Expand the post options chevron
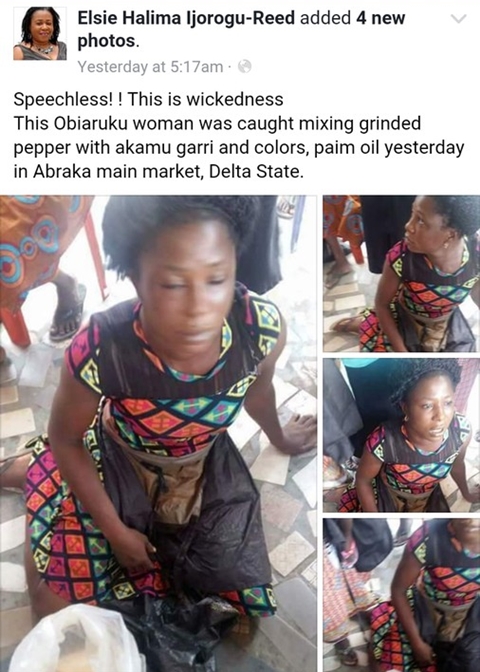Screen dimensions: 480x672 [459, 19]
